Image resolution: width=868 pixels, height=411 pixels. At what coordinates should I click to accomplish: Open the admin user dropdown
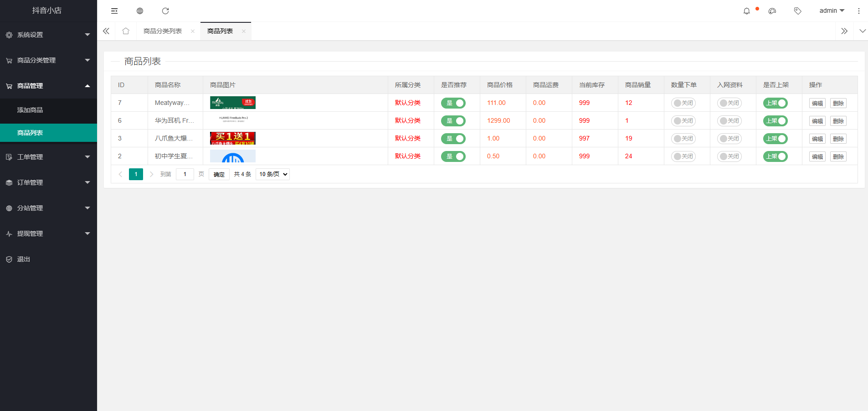[x=832, y=11]
